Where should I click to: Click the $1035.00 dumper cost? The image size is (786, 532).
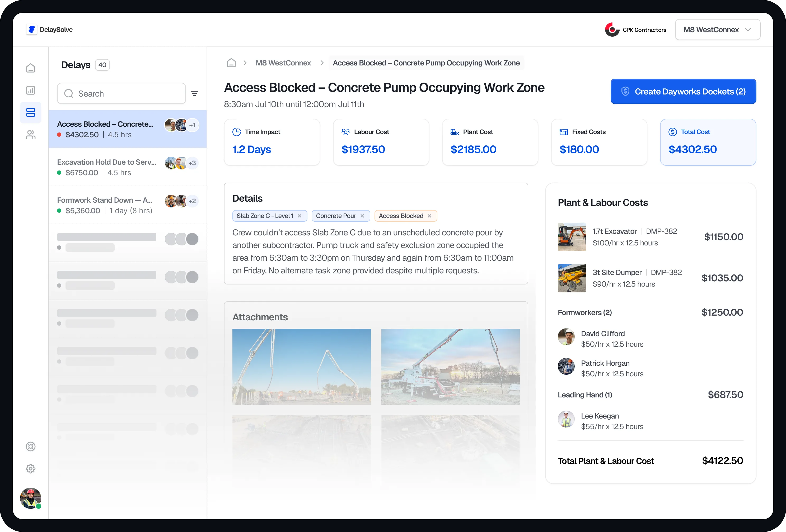click(x=722, y=278)
